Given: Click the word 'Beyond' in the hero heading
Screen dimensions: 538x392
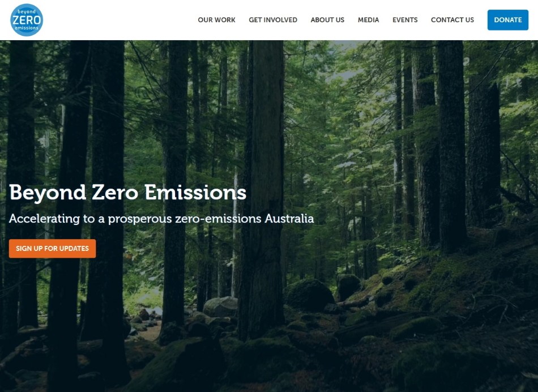Looking at the screenshot, I should click(48, 193).
